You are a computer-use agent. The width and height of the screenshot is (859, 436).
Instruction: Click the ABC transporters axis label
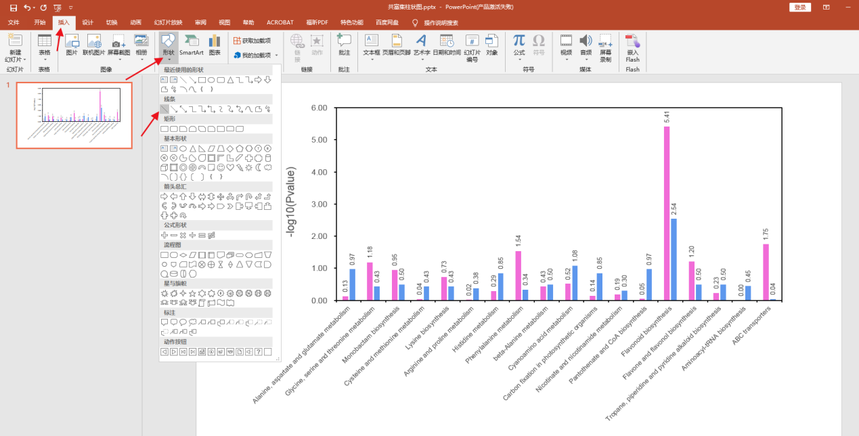coord(752,325)
